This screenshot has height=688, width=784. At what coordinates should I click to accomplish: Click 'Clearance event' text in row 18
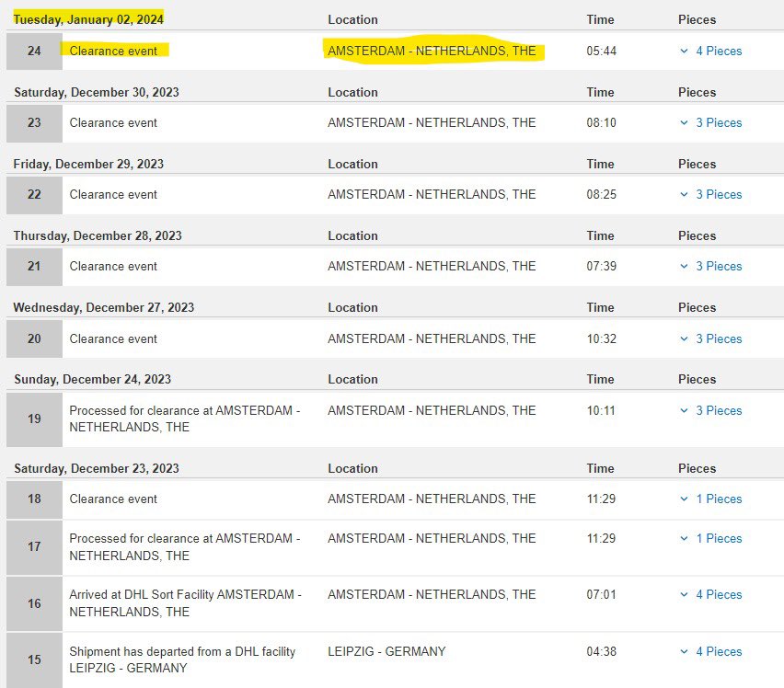(x=113, y=499)
